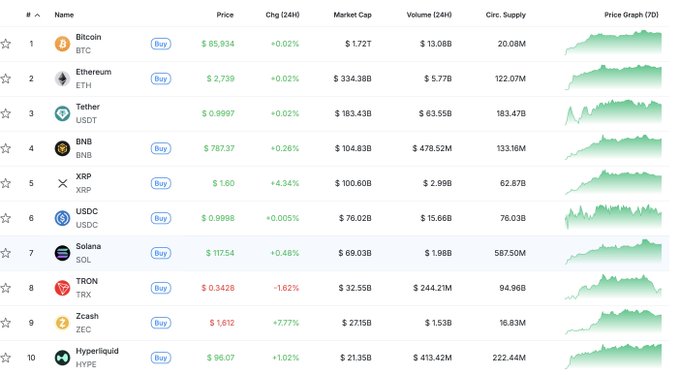The width and height of the screenshot is (680, 375).
Task: Open Tether 7-day price graph
Action: click(613, 112)
